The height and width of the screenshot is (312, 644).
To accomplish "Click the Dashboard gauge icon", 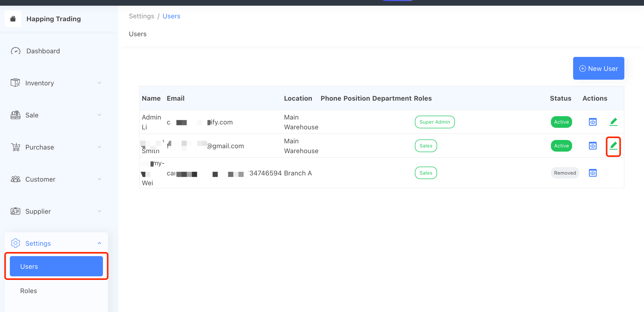I will [x=16, y=51].
